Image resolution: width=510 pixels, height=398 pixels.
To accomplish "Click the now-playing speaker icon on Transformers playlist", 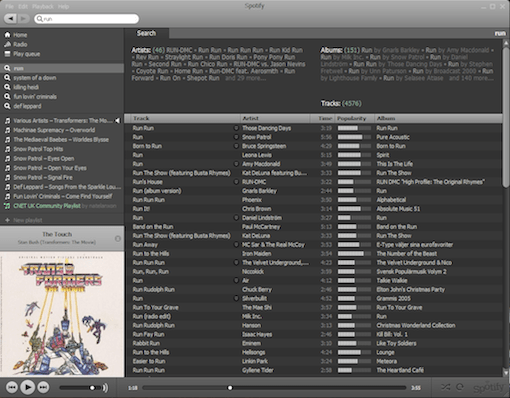I will 117,120.
